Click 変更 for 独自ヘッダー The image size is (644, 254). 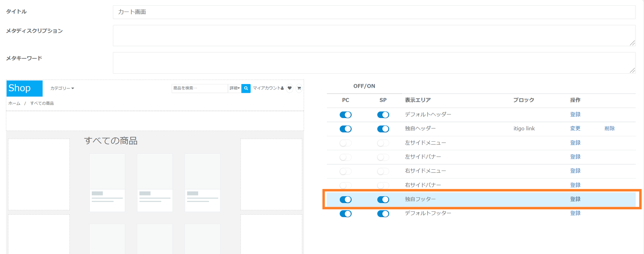[575, 128]
